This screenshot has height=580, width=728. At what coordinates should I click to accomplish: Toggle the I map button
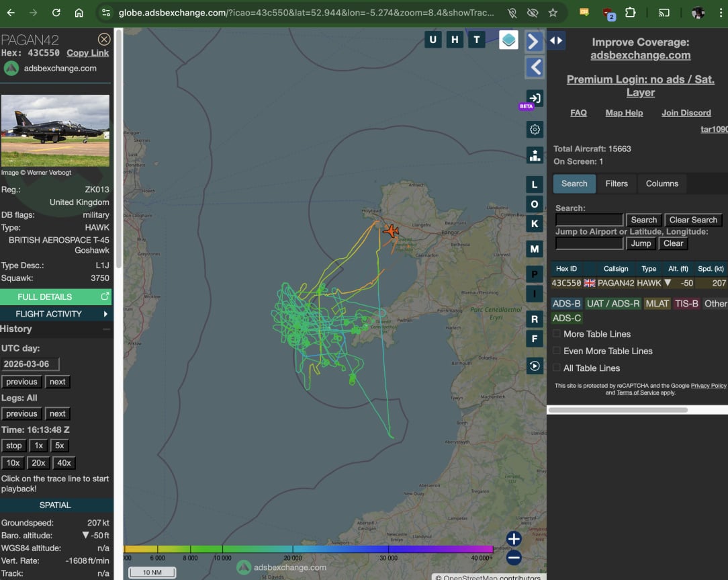click(535, 294)
